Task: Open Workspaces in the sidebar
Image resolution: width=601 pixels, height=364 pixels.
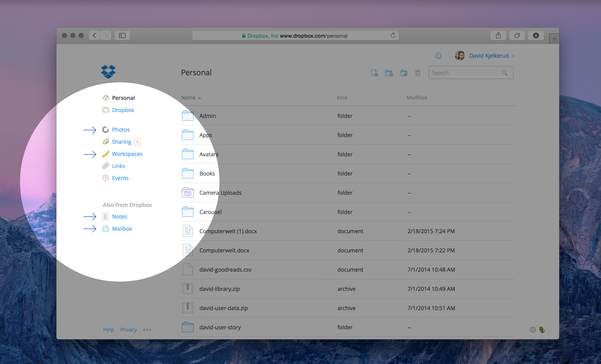Action: click(127, 154)
